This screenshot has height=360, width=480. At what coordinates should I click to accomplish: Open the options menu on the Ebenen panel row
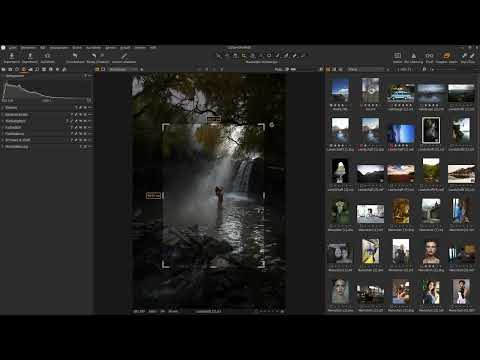(90, 108)
